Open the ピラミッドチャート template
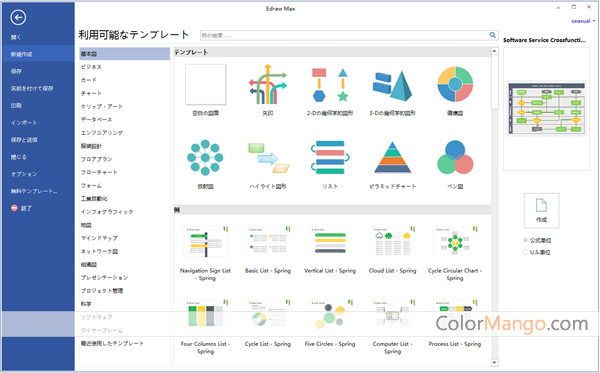Viewport: 600px width, 373px height. point(392,158)
